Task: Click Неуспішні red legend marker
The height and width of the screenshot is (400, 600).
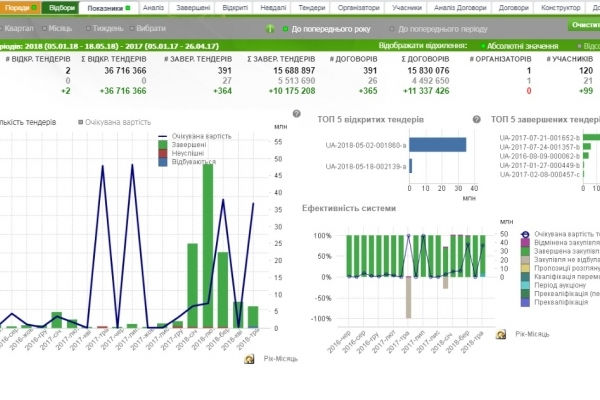Action: pos(164,153)
